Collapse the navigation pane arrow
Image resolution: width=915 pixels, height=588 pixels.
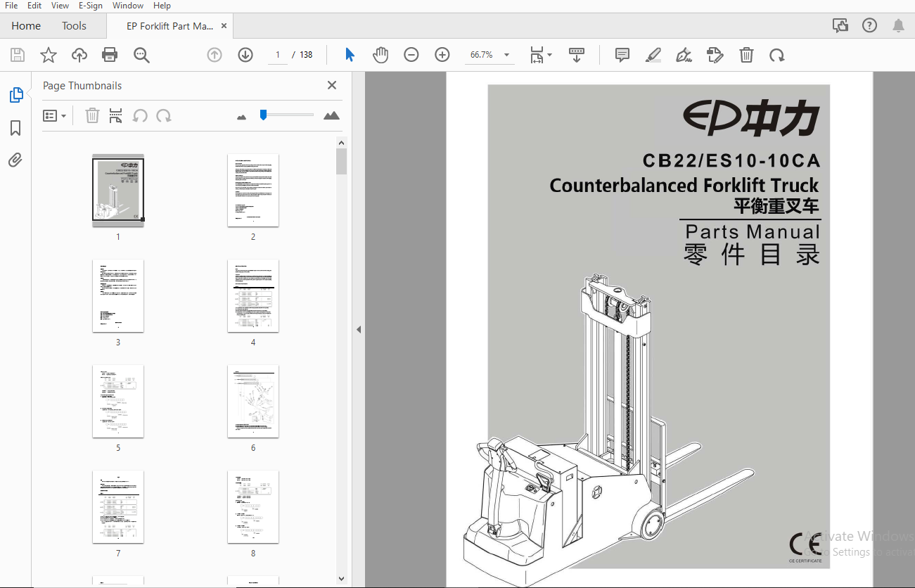click(x=359, y=329)
